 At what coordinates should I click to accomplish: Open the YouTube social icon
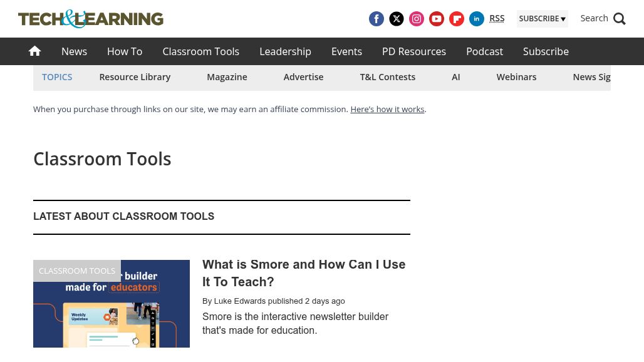click(437, 19)
